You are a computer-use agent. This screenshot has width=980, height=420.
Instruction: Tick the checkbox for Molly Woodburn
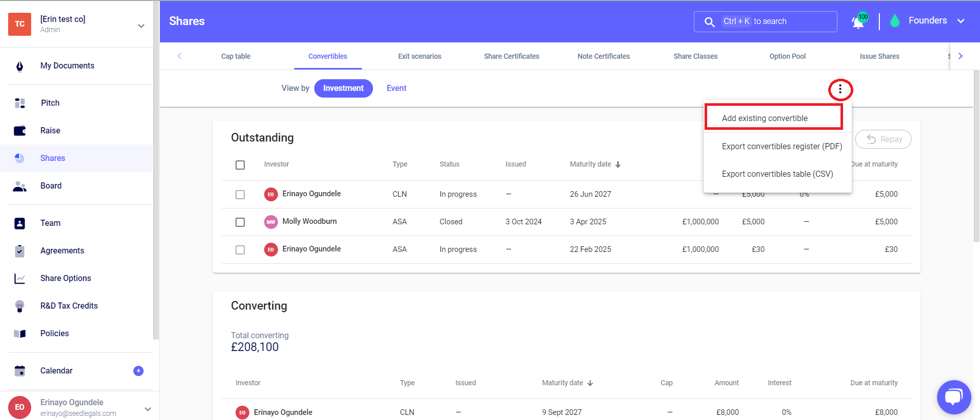click(x=240, y=222)
